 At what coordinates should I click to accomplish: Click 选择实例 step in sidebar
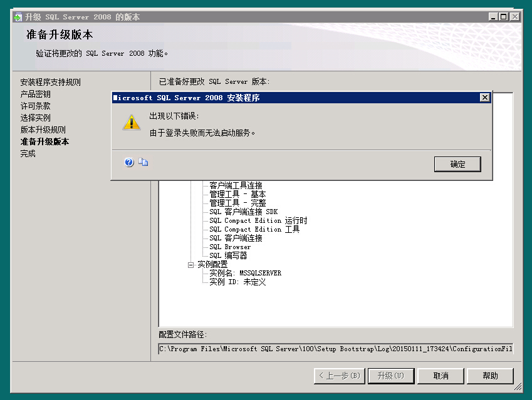35,118
